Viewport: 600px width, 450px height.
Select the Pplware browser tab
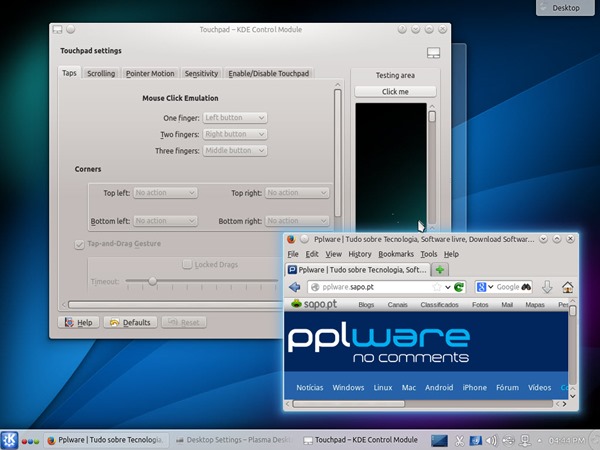358,270
